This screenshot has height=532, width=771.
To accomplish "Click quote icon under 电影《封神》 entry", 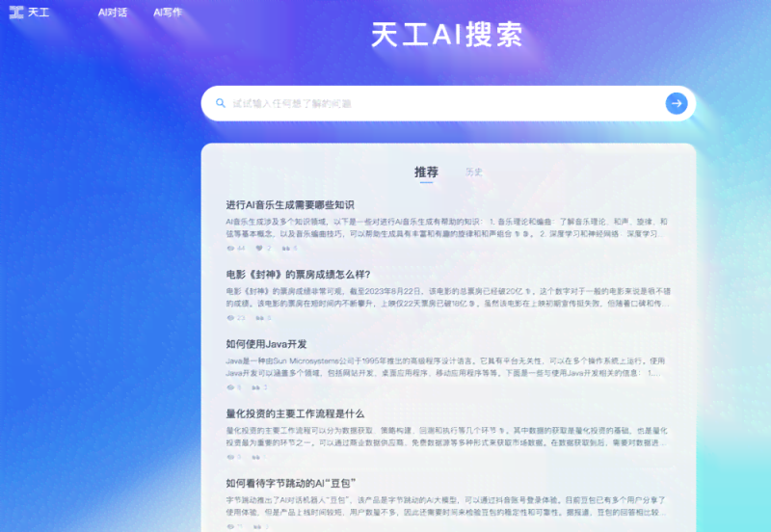I will (x=258, y=317).
